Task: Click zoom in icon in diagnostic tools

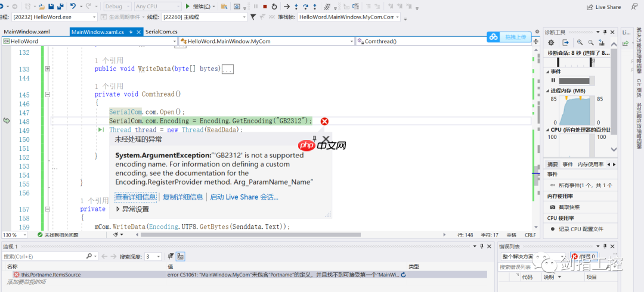Action: (580, 43)
